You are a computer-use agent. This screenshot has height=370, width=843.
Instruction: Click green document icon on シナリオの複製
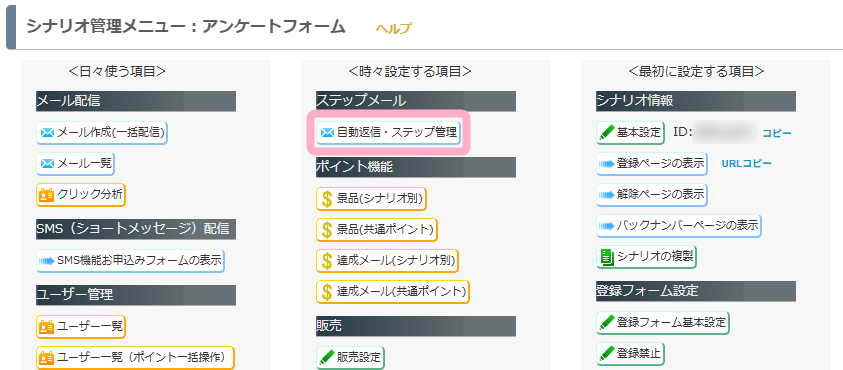pos(607,257)
